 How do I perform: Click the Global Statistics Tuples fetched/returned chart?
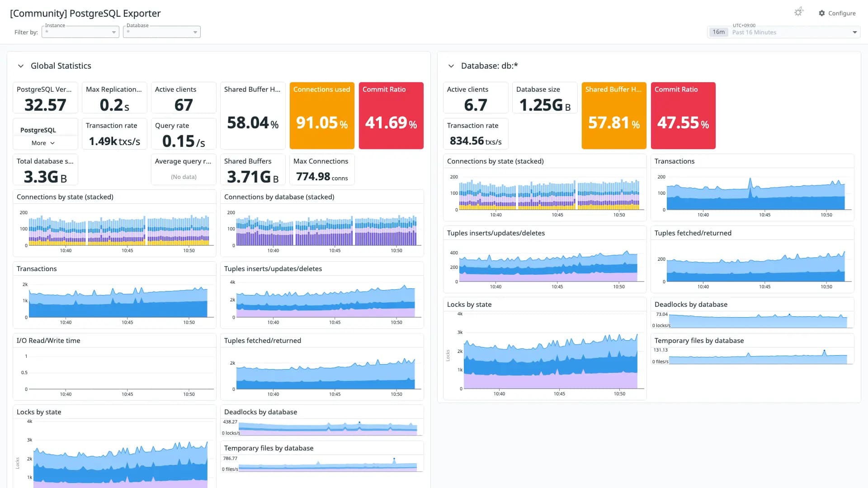tap(322, 367)
